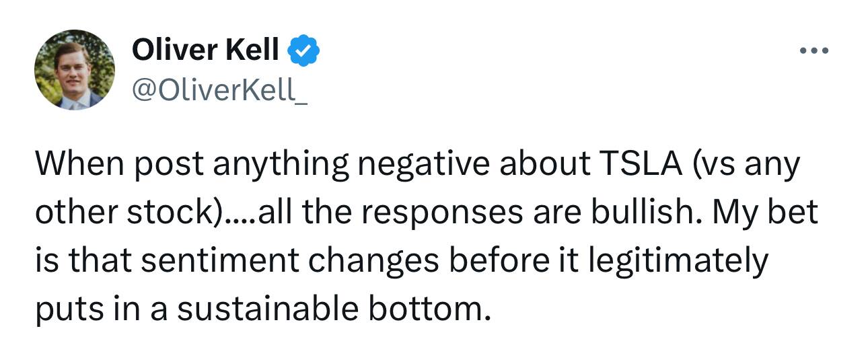Click the word When starting the tweet
Image resolution: width=868 pixels, height=339 pixels.
79,163
